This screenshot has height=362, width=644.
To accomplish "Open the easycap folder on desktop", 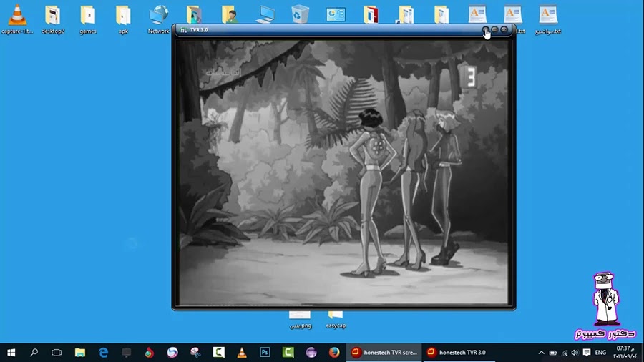I will (x=336, y=320).
